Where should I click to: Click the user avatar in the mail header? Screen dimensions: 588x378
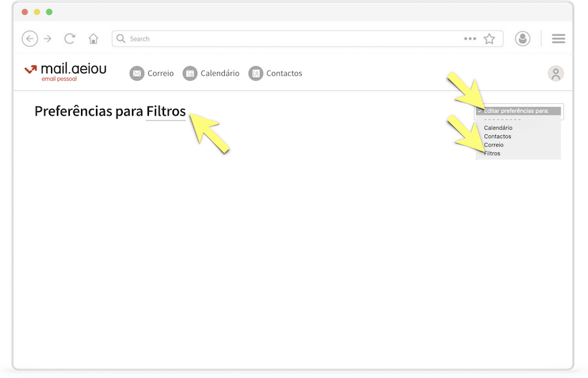click(x=556, y=73)
